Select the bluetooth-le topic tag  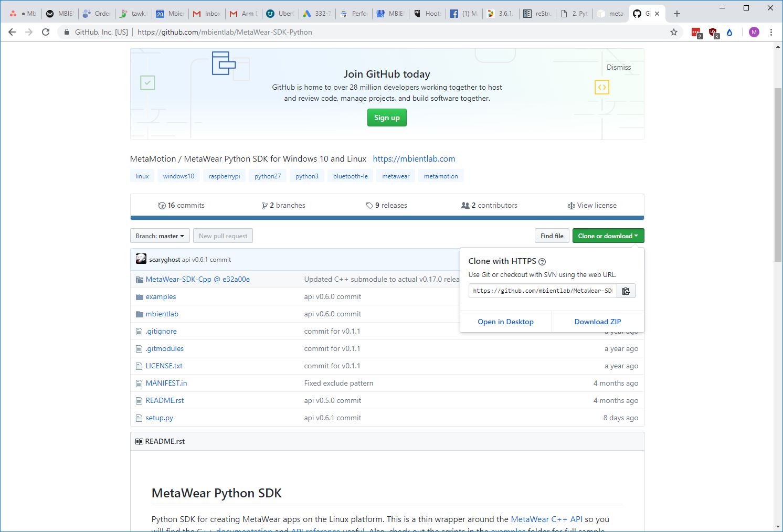(351, 176)
